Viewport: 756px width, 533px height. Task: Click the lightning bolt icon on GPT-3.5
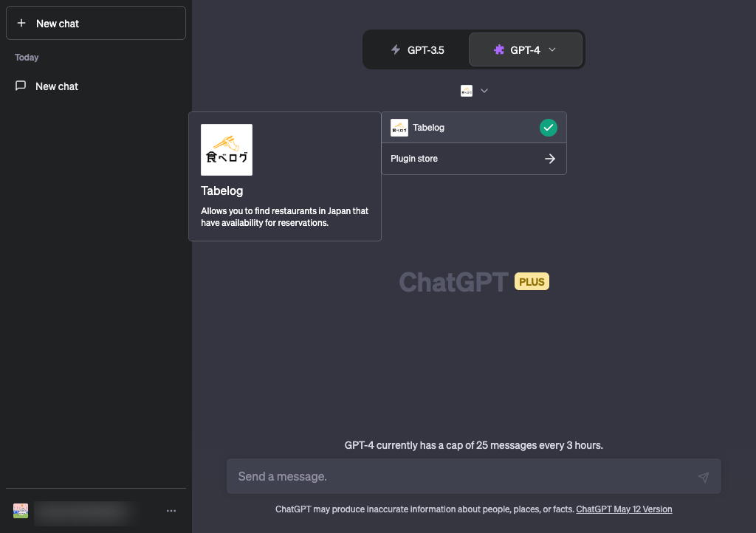[396, 50]
